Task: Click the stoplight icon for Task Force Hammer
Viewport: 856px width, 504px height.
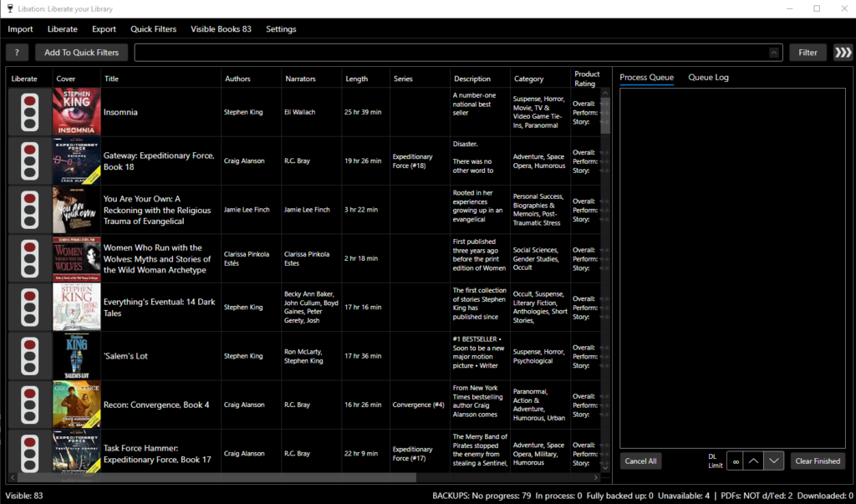Action: 29,453
